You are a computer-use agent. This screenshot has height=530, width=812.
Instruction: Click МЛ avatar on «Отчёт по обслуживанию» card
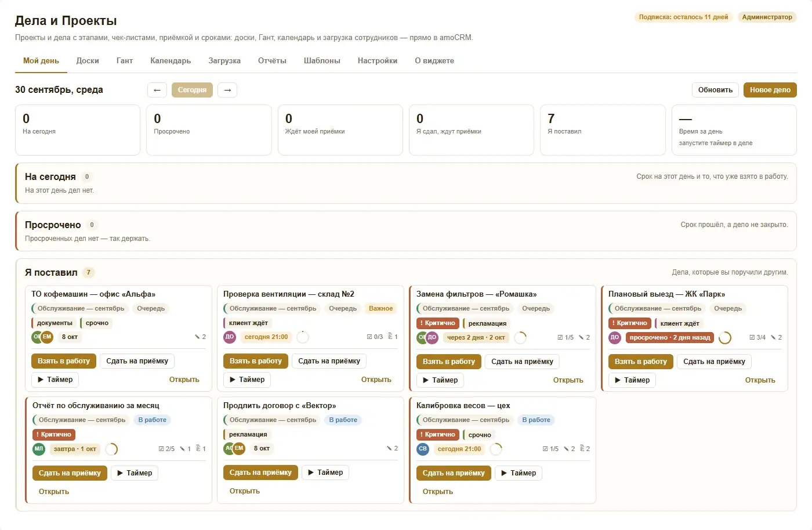coord(39,449)
